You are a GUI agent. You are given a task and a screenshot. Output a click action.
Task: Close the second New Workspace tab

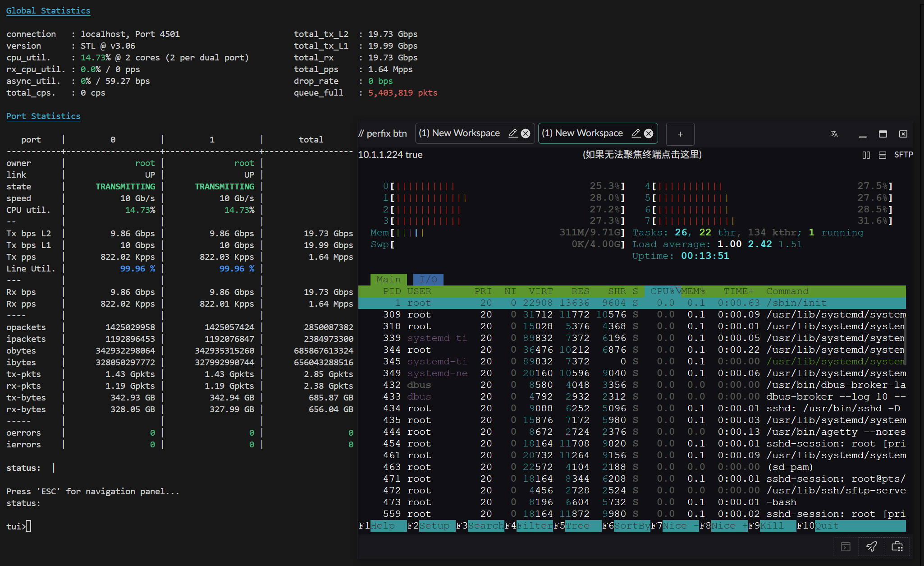click(x=649, y=133)
